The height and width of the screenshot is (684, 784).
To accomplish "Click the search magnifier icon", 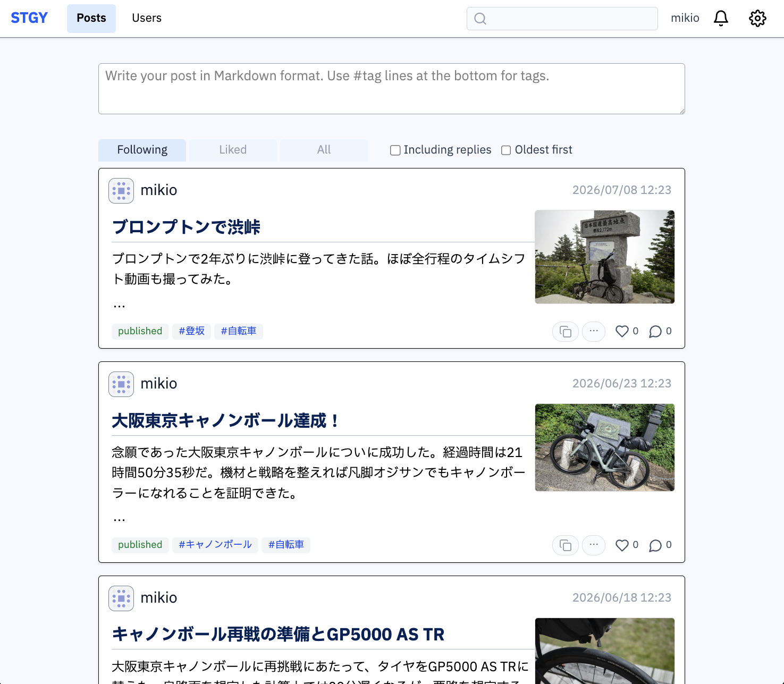I will [x=480, y=19].
